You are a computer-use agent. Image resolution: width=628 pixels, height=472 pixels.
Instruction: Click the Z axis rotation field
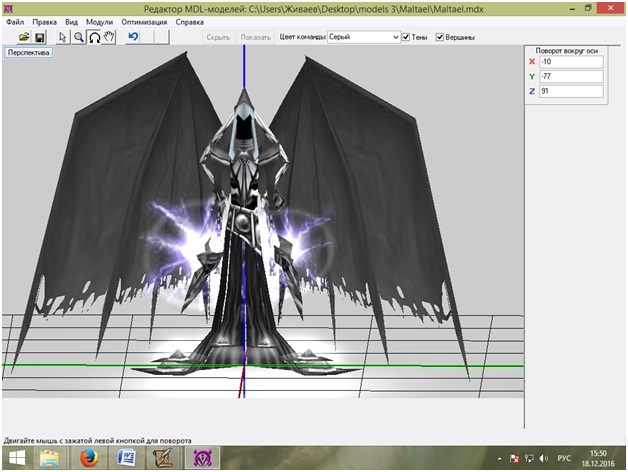coord(570,91)
